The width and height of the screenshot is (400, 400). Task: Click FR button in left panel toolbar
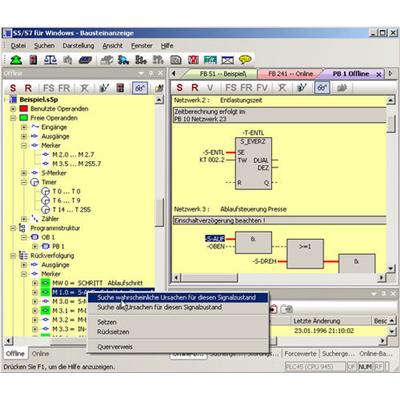click(64, 88)
